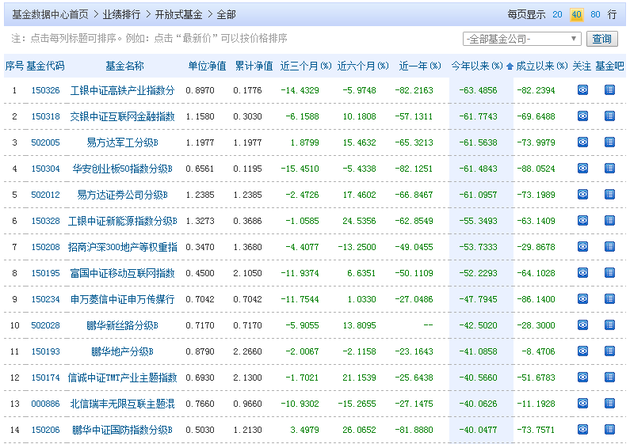Open fund forum icon for 150208
The width and height of the screenshot is (630, 444).
610,246
